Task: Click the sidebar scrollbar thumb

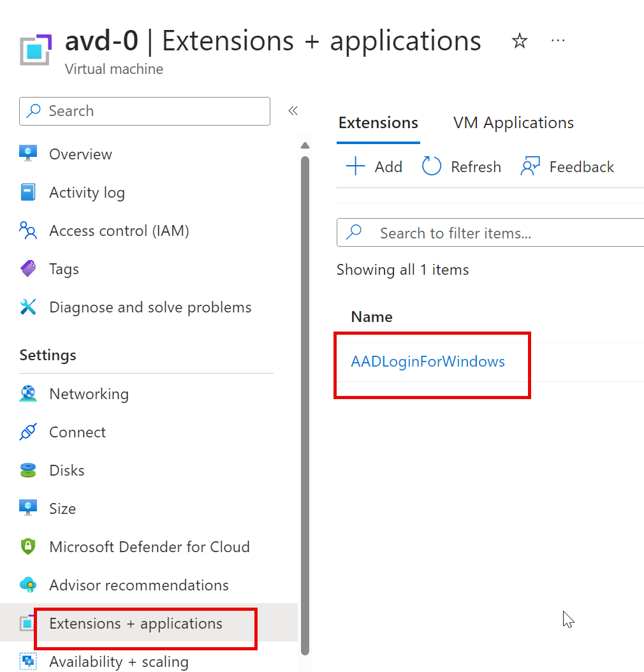Action: click(305, 406)
